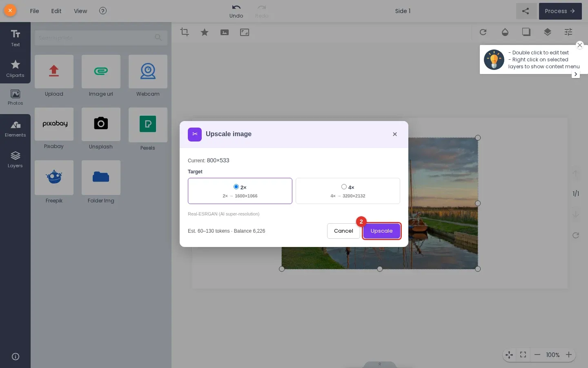Select the crop tool icon
This screenshot has width=588, height=368.
click(185, 32)
